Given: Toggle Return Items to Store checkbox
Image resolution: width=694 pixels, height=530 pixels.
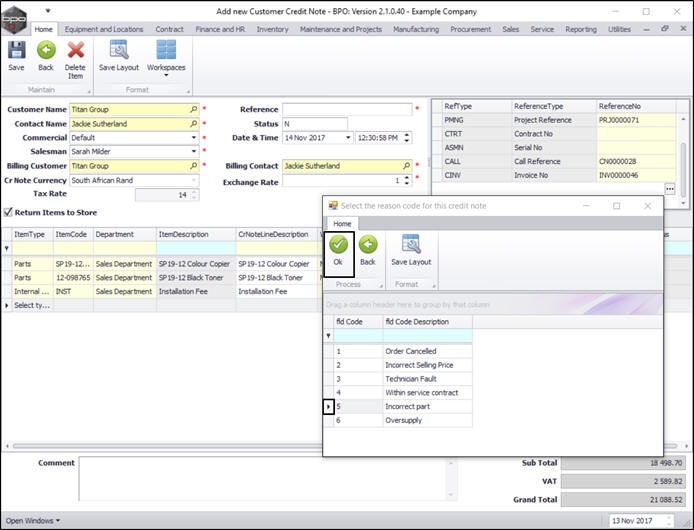Looking at the screenshot, I should tap(8, 212).
